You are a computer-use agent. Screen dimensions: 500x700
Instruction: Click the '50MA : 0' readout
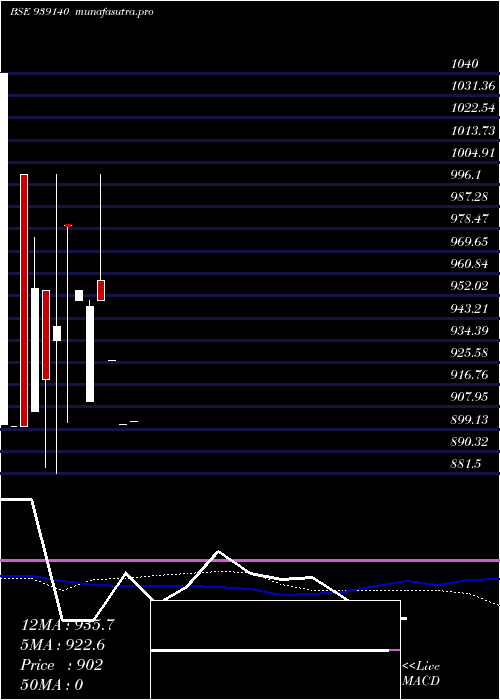pos(52,685)
